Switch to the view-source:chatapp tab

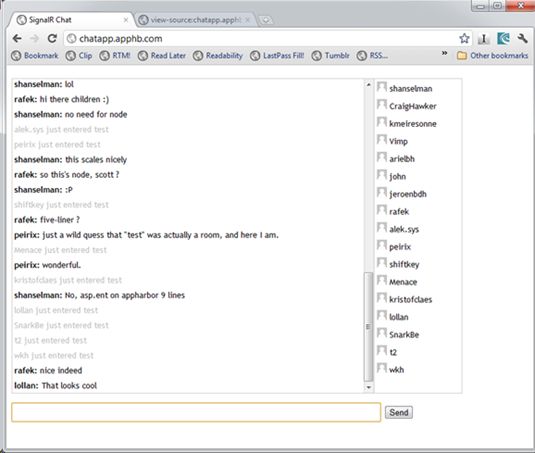(x=195, y=20)
